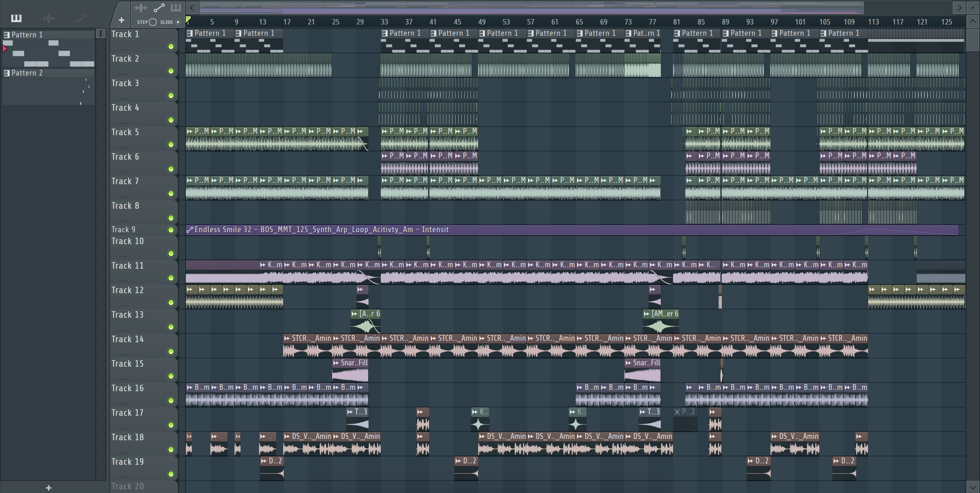Mute Track 11 with its green LED
The height and width of the screenshot is (493, 980).
(171, 278)
